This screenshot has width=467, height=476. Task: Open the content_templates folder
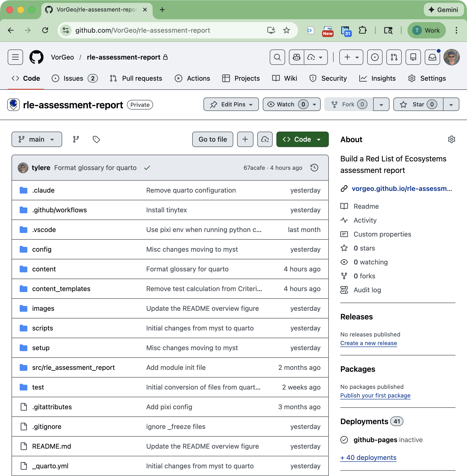click(x=61, y=289)
